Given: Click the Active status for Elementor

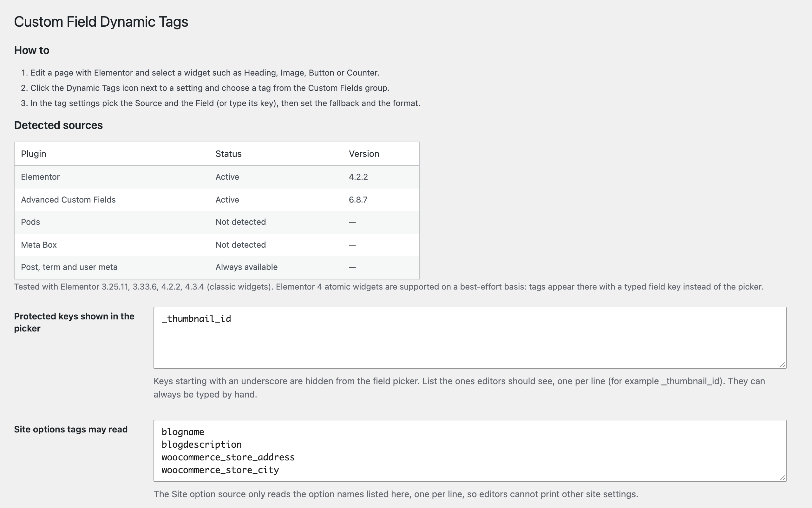Looking at the screenshot, I should tap(227, 177).
